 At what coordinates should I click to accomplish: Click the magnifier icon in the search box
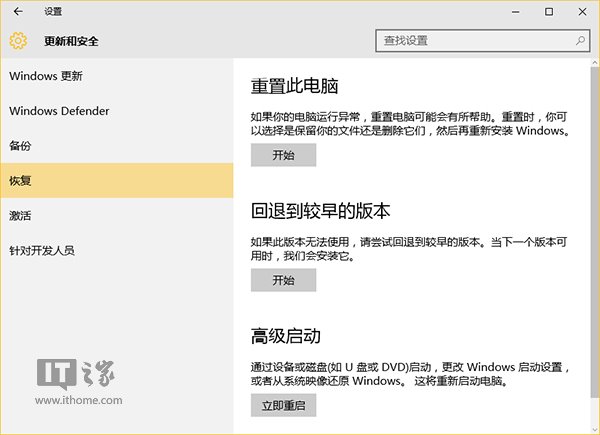(580, 41)
